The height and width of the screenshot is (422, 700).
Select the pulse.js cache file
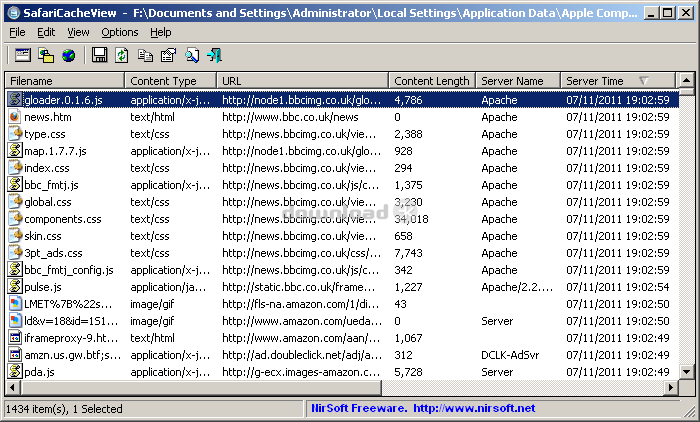click(x=43, y=287)
